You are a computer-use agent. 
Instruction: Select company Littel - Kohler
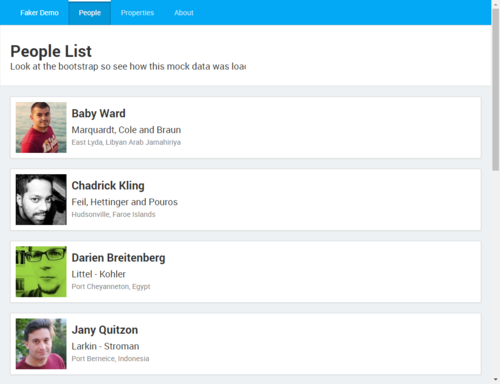pos(99,274)
